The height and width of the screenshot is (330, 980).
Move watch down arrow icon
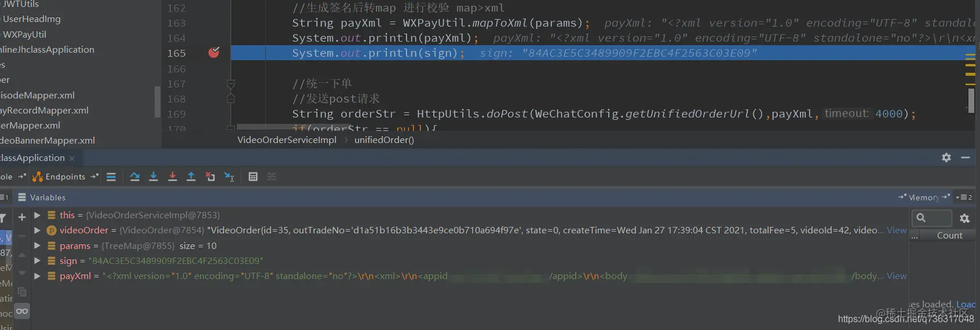pos(22,273)
